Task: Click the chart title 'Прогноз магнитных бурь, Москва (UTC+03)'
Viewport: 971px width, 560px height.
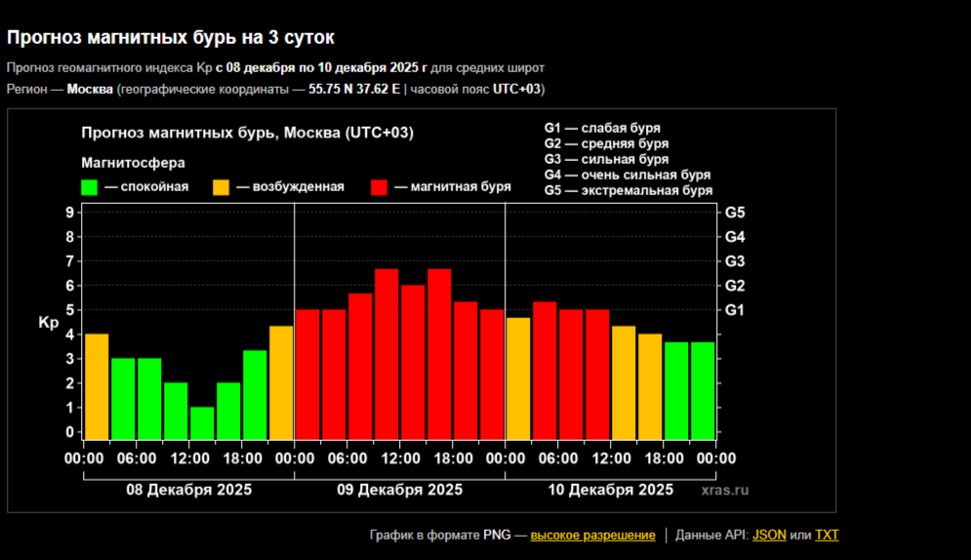Action: coord(247,133)
